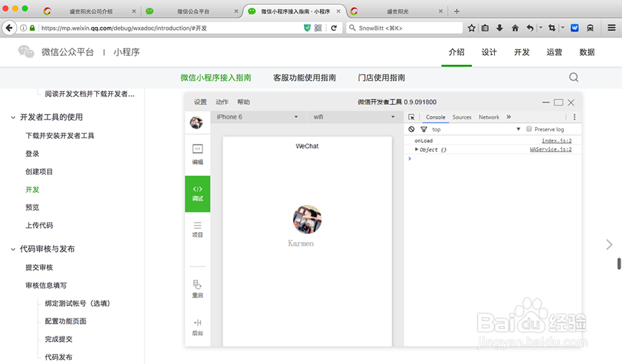
Task: Open the iPhone 6 device dropdown
Action: [x=257, y=117]
